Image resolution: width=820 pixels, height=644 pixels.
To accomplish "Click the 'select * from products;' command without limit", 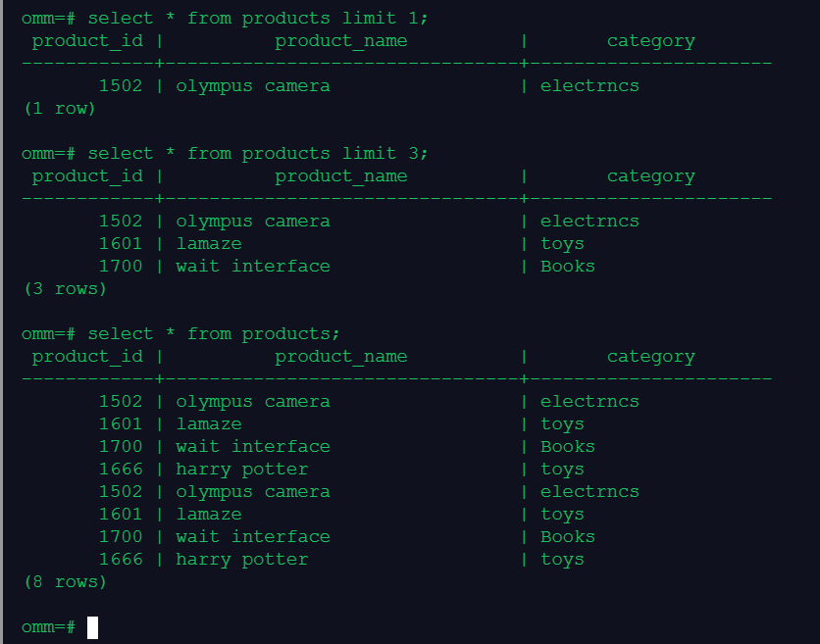I will point(214,334).
